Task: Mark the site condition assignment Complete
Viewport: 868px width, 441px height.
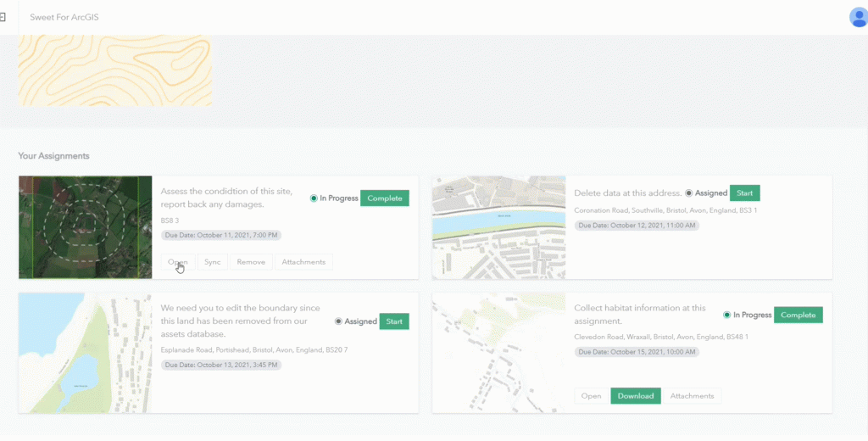Action: click(x=385, y=198)
